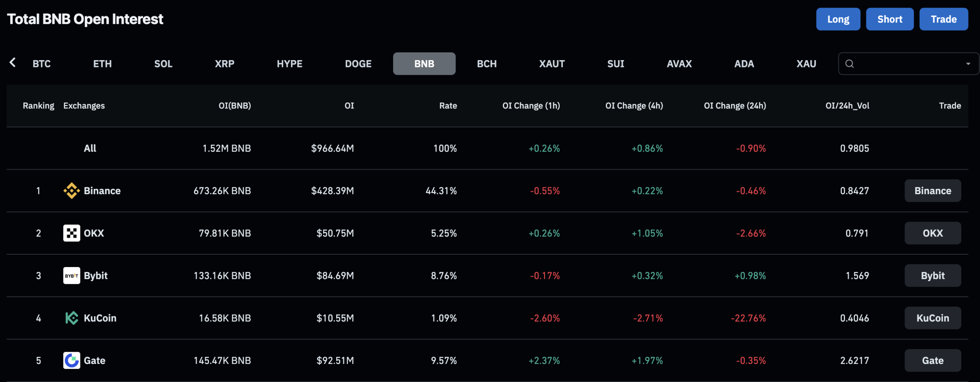Viewport: 980px width, 382px height.
Task: Sort by OI/24h_Vol column header
Action: point(847,106)
